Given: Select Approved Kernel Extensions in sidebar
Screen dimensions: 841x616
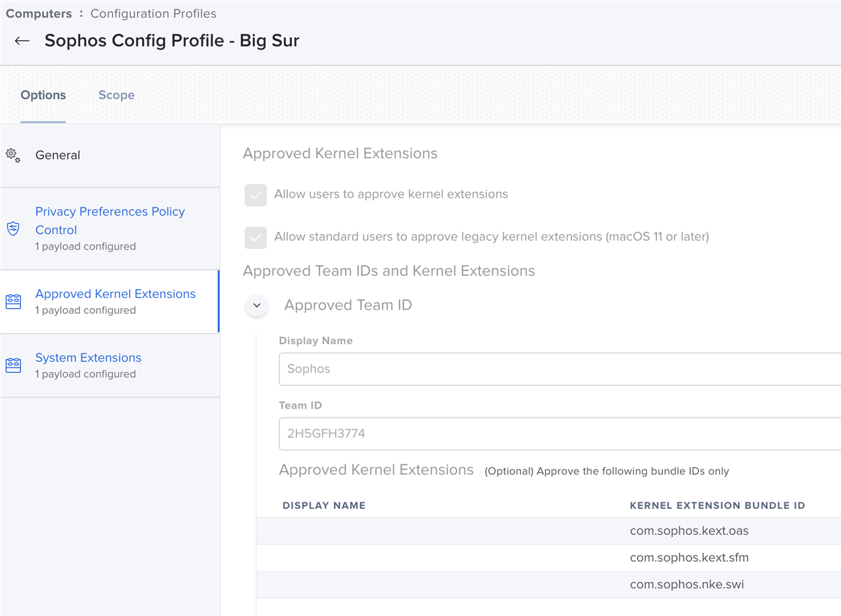Looking at the screenshot, I should [110, 301].
